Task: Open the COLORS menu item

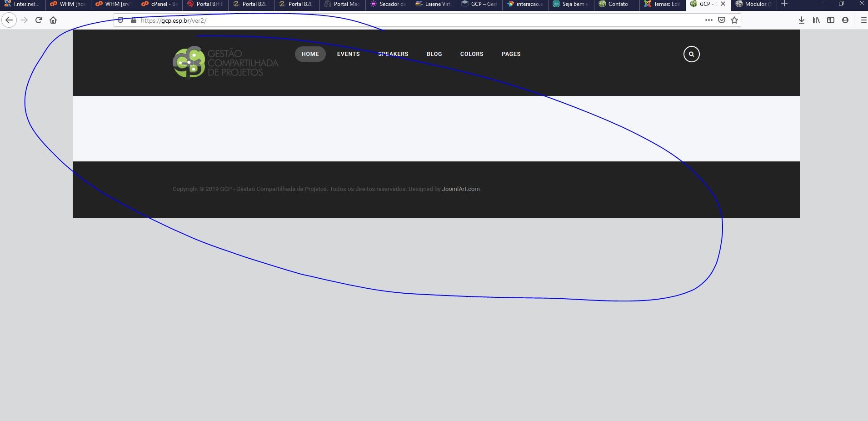Action: pyautogui.click(x=472, y=54)
